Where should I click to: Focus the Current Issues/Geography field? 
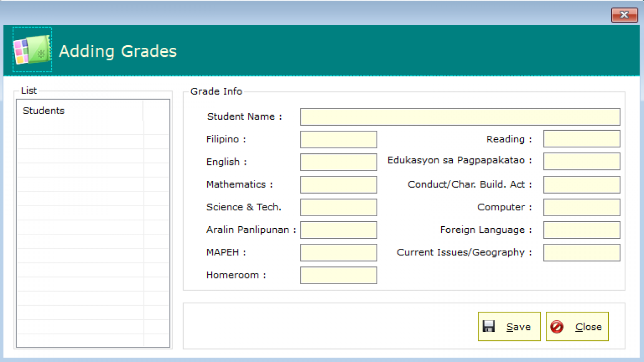point(582,252)
